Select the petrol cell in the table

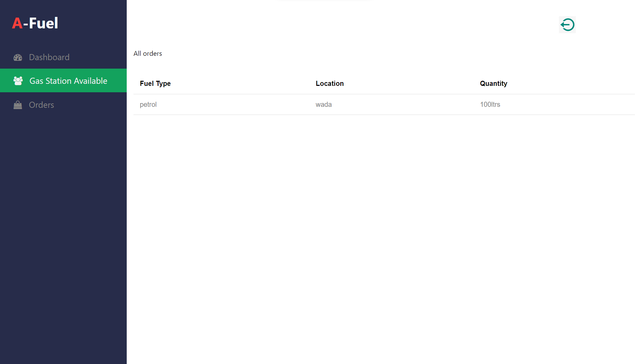(x=148, y=104)
